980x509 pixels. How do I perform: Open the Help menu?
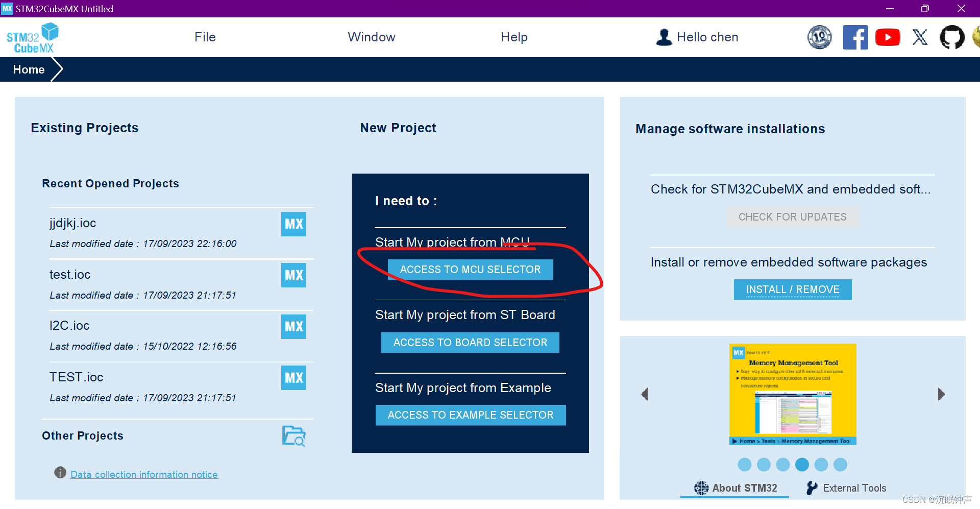(514, 37)
